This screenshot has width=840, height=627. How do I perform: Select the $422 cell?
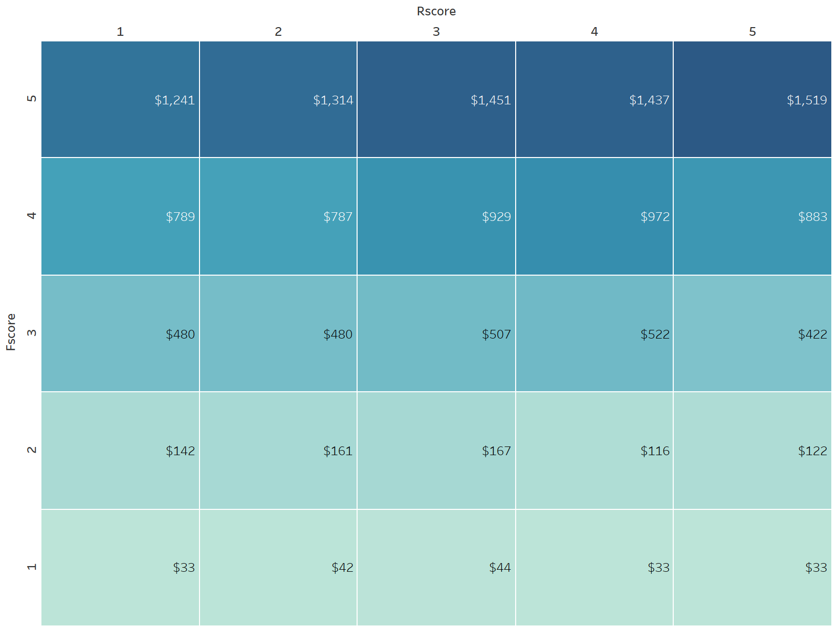(753, 333)
